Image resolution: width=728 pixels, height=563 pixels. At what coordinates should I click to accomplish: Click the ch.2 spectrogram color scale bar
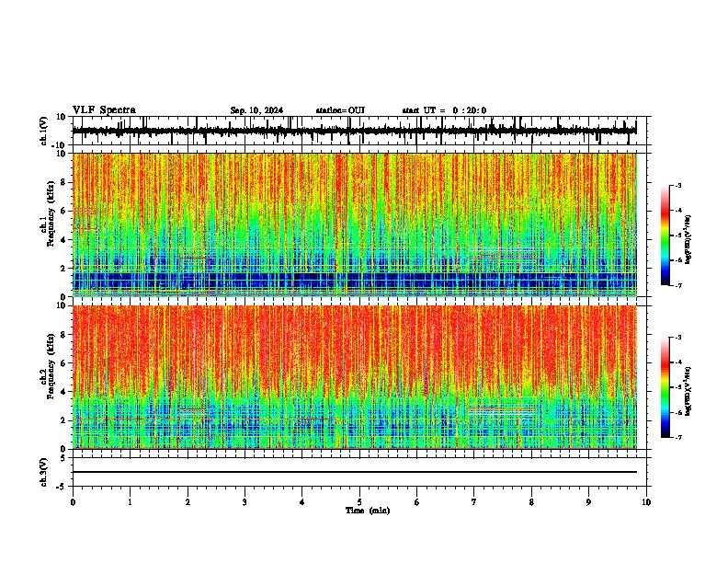pyautogui.click(x=665, y=387)
